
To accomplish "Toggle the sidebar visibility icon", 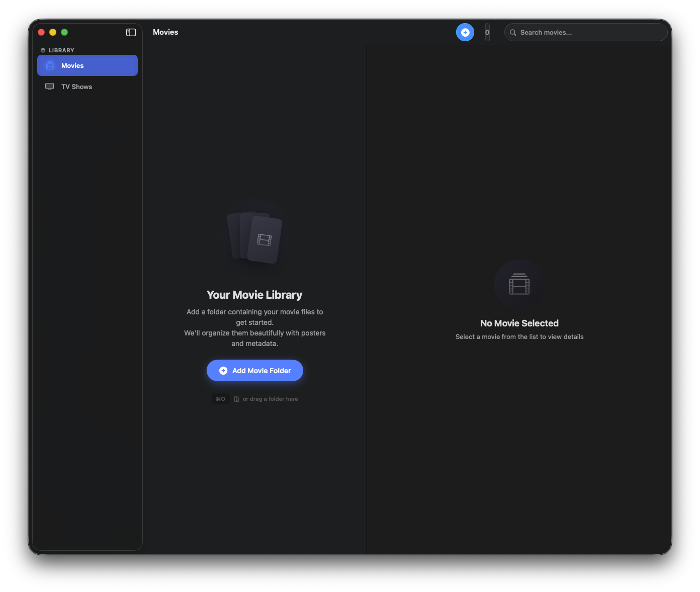I will [x=131, y=32].
